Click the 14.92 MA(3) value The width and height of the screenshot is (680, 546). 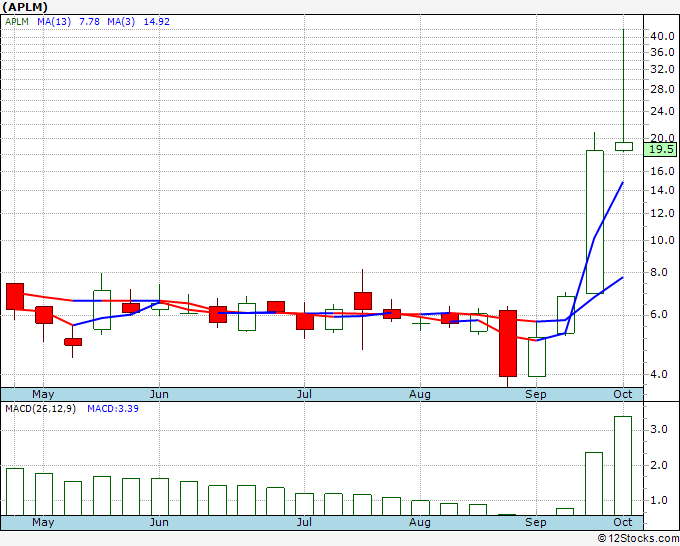[157, 22]
